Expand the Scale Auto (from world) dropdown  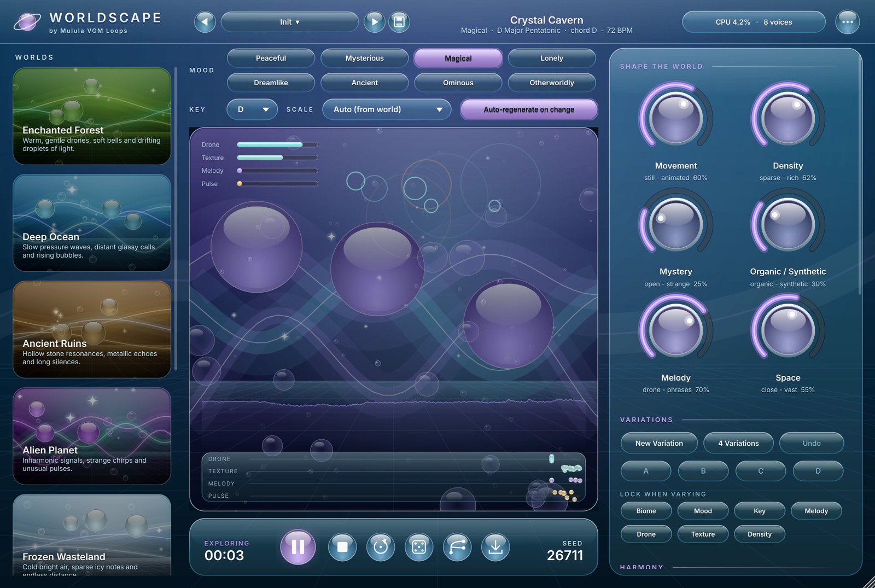(387, 109)
